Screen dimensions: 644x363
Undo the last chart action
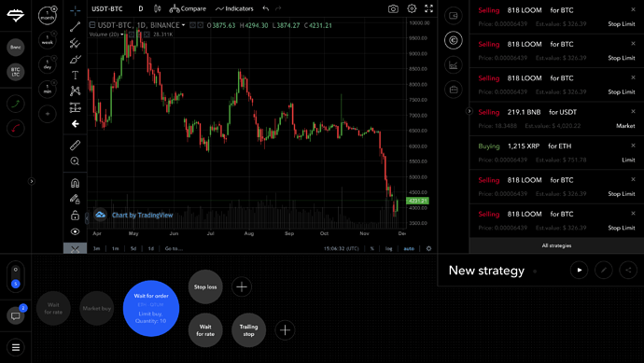[266, 8]
